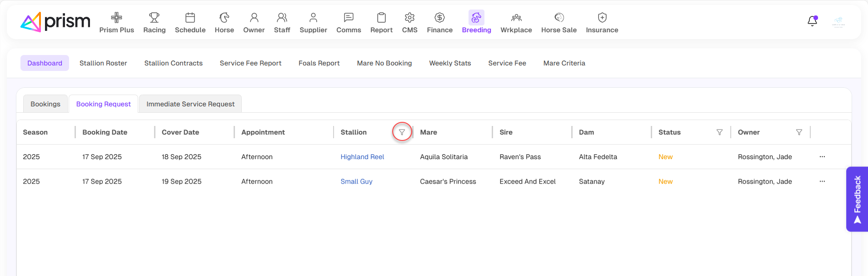Open the Highland Reel stallion link
The image size is (868, 276).
[x=362, y=157]
